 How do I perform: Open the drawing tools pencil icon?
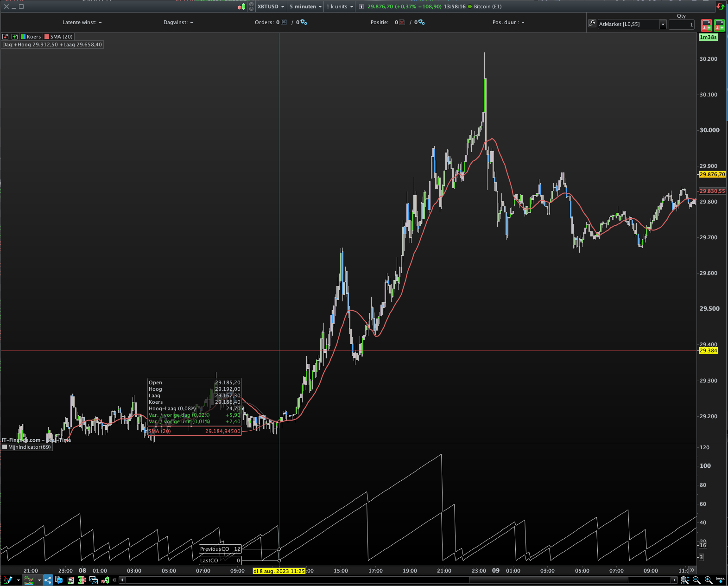click(x=8, y=580)
